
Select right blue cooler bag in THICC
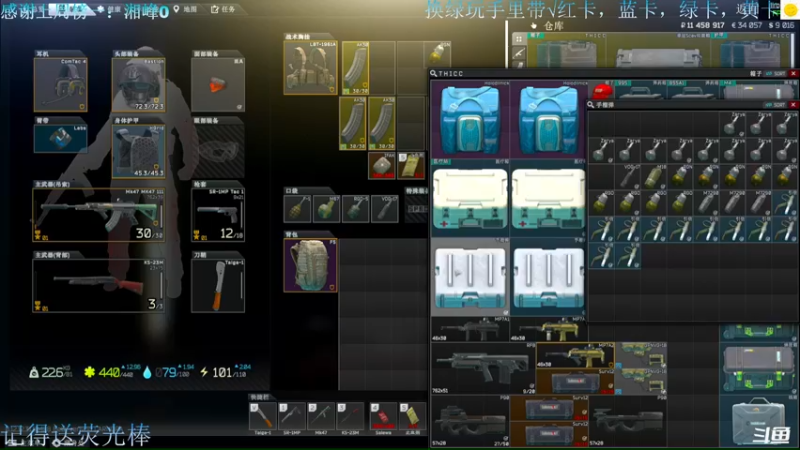tap(548, 119)
